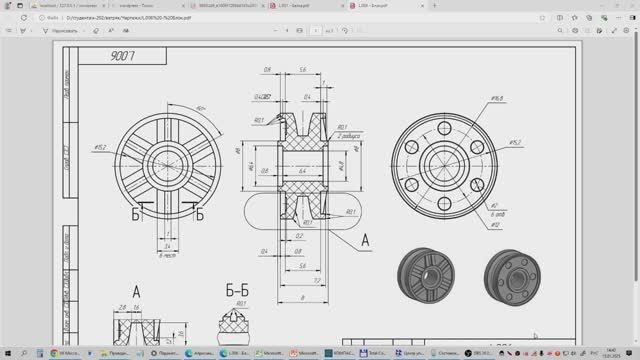Screen dimensions: 640x360
Task: Switch to the L006 Edge window on taskbar
Action: pyautogui.click(x=234, y=353)
